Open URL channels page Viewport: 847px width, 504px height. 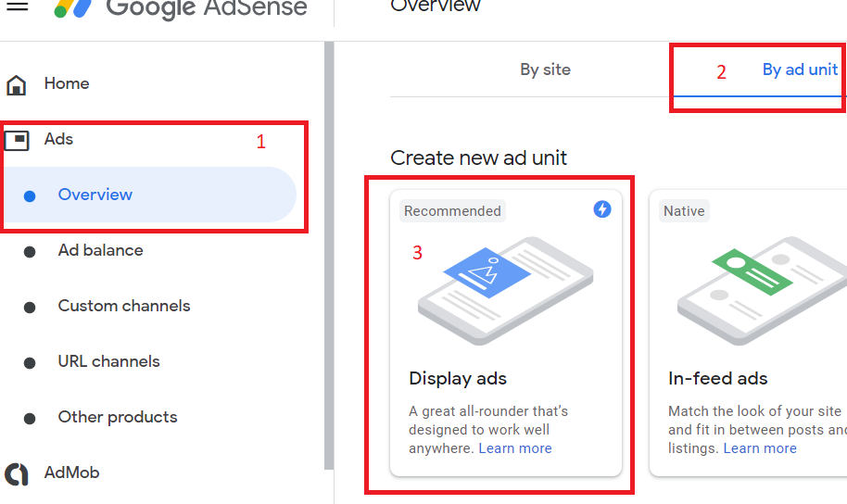109,361
